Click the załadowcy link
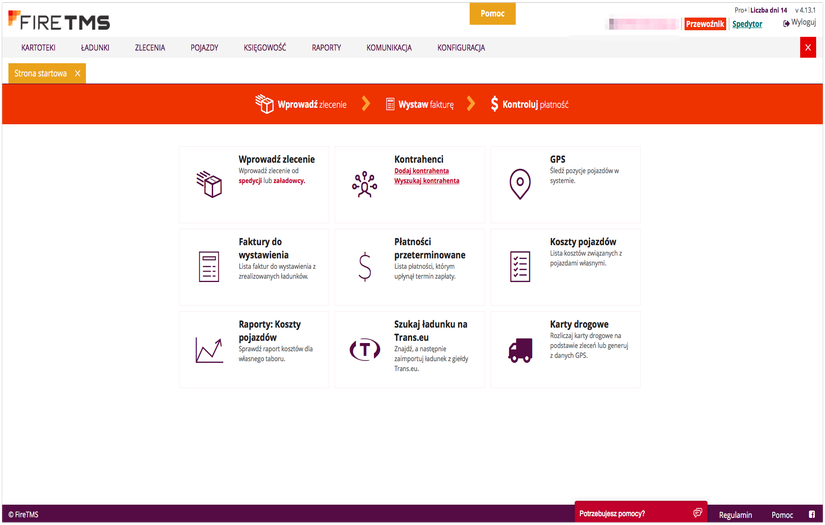Viewport: 825px width, 525px height. pos(289,180)
